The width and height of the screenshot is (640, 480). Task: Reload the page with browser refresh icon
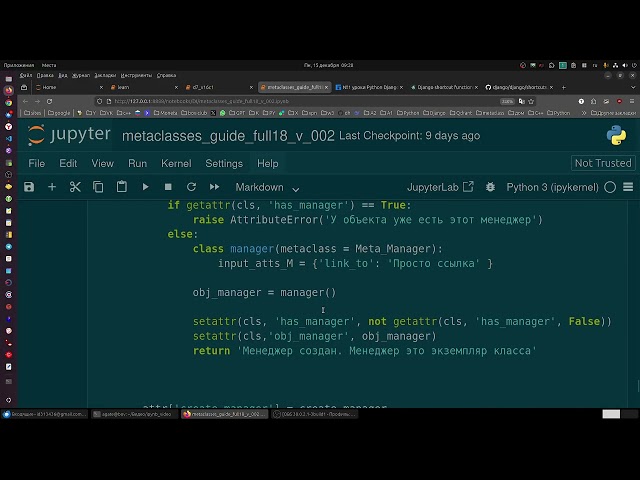coord(49,101)
